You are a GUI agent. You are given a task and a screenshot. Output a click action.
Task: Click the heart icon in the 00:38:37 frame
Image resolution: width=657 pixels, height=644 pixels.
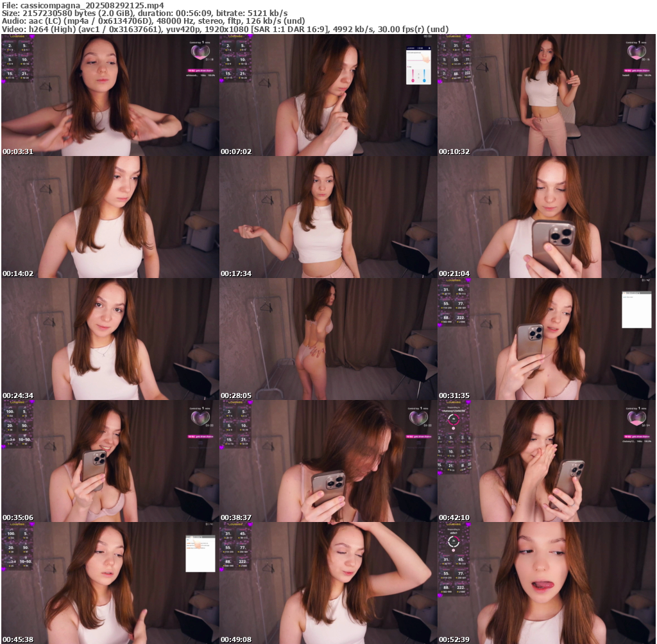click(x=418, y=418)
